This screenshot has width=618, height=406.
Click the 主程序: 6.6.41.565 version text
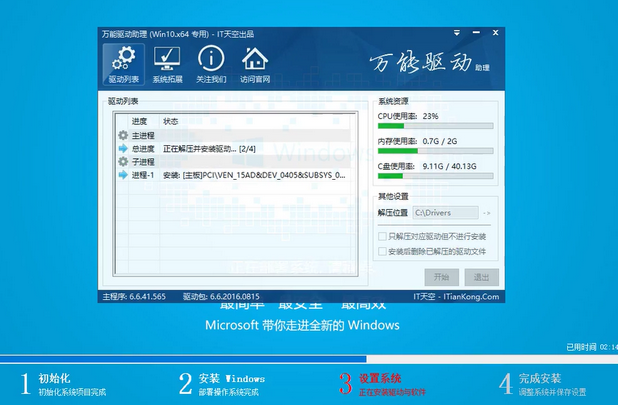(x=134, y=296)
